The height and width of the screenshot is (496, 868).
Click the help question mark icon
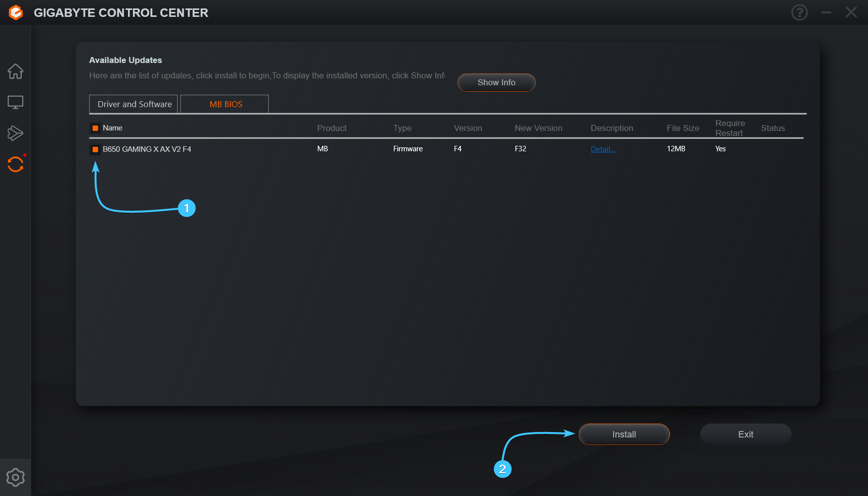[x=800, y=12]
